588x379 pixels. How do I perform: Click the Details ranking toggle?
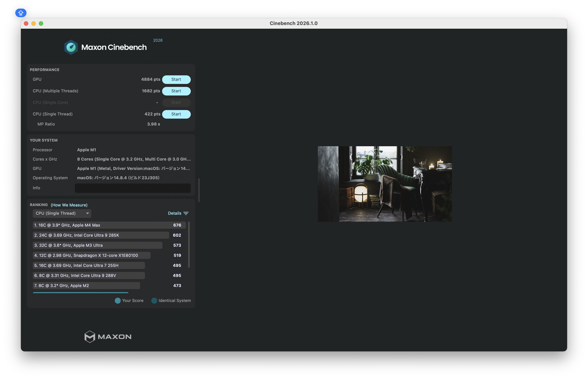pos(175,213)
